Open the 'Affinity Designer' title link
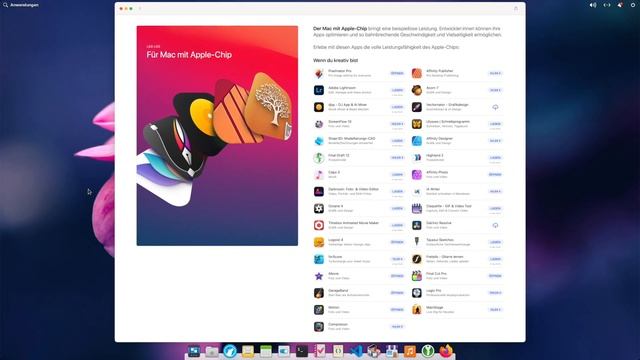Image resolution: width=640 pixels, height=360 pixels. pos(439,138)
